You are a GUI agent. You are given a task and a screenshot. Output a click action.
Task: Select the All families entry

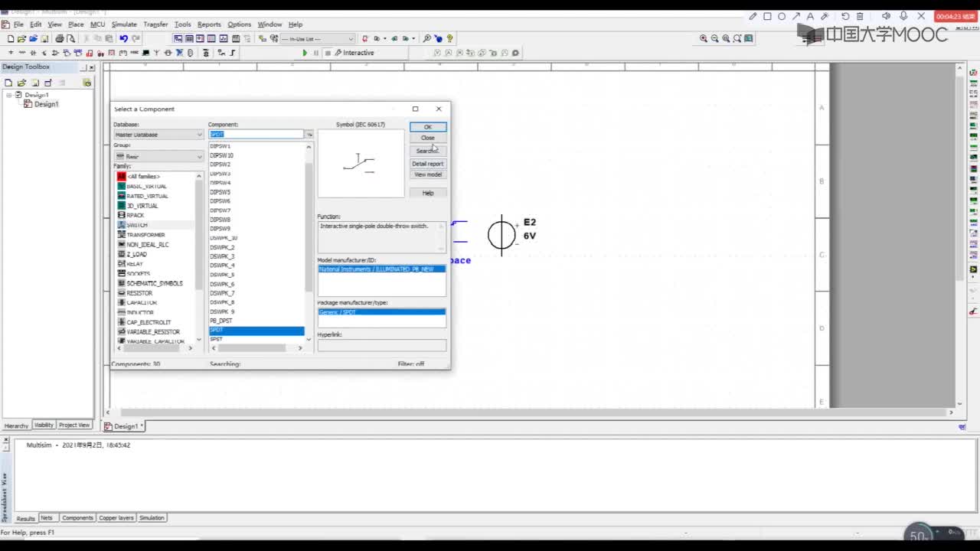point(143,177)
